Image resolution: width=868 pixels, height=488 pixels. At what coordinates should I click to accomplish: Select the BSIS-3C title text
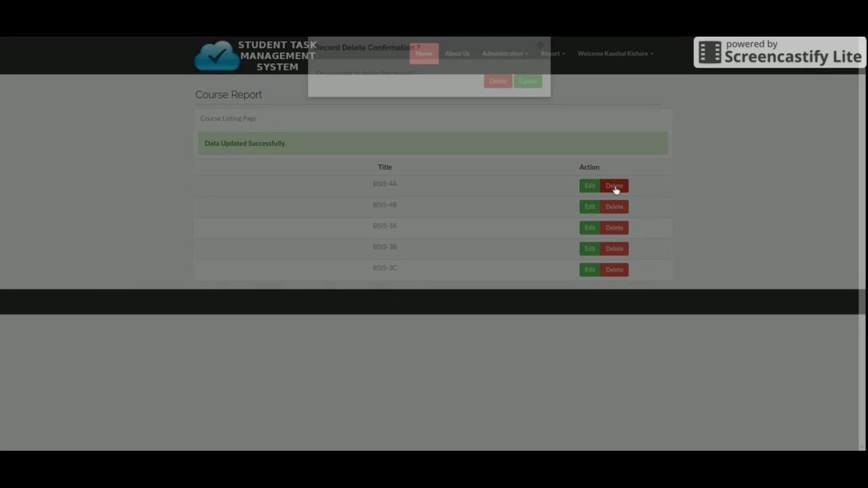[x=384, y=268]
